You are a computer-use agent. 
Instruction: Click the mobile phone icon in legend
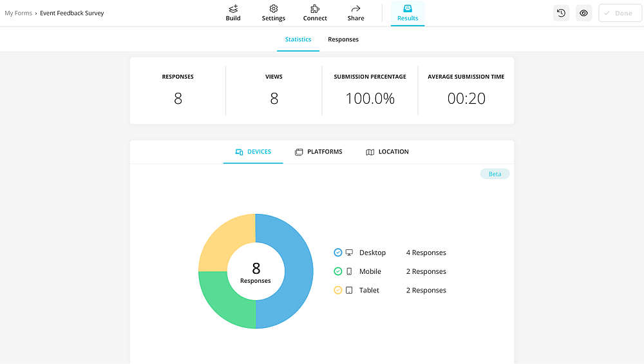[349, 271]
